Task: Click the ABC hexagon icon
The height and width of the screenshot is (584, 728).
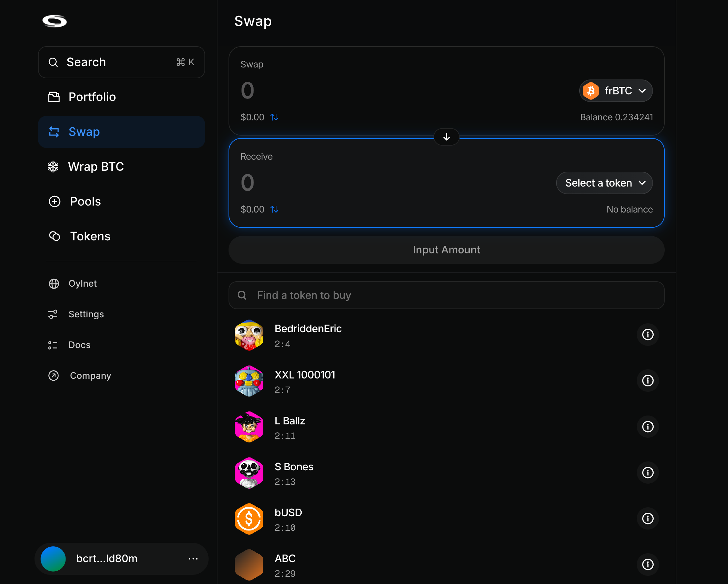Action: pyautogui.click(x=249, y=565)
